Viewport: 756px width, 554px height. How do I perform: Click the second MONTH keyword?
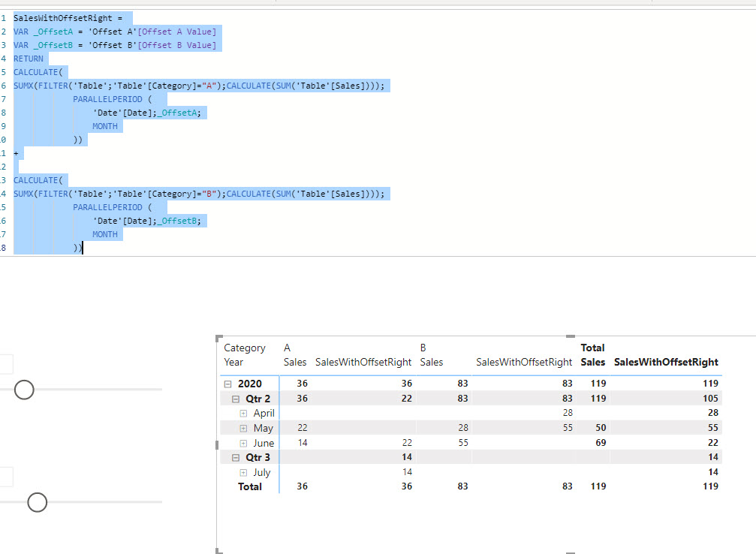click(x=105, y=234)
